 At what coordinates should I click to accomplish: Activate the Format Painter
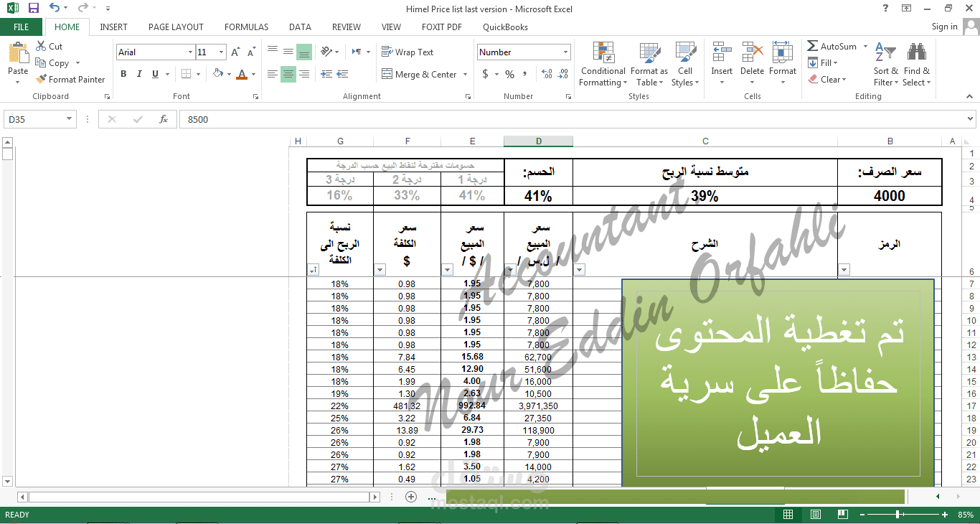(x=70, y=79)
